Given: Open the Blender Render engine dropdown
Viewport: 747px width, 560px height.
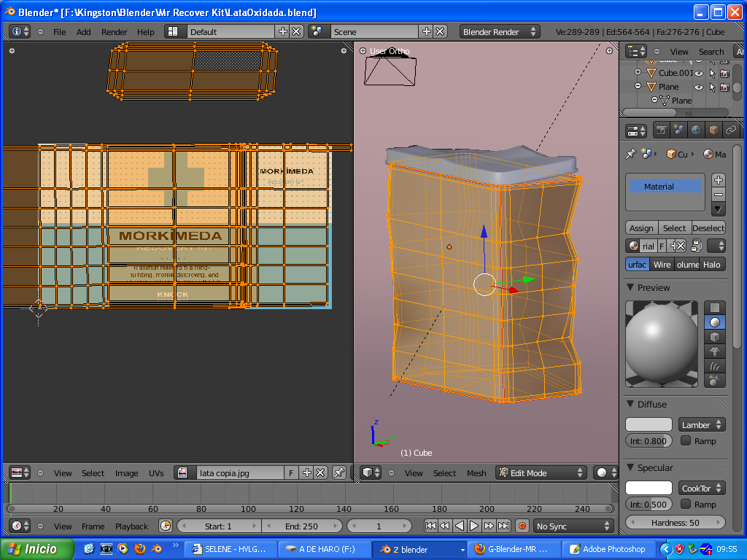Looking at the screenshot, I should [500, 31].
